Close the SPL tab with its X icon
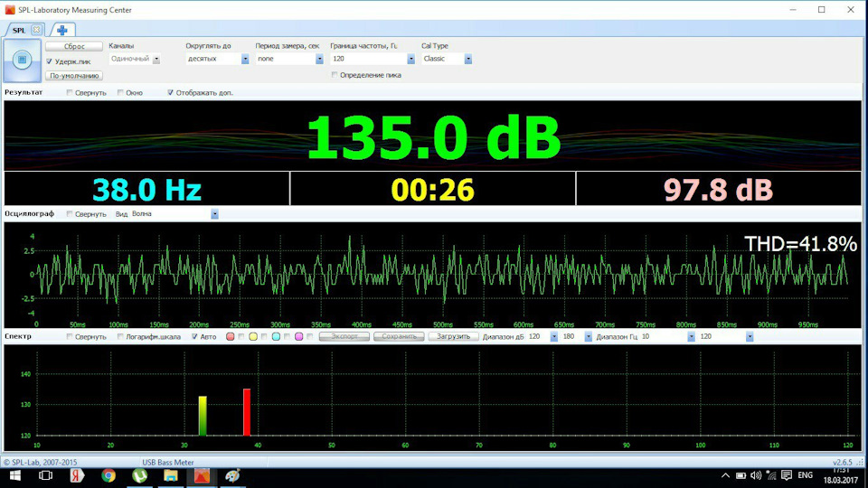 coord(36,30)
